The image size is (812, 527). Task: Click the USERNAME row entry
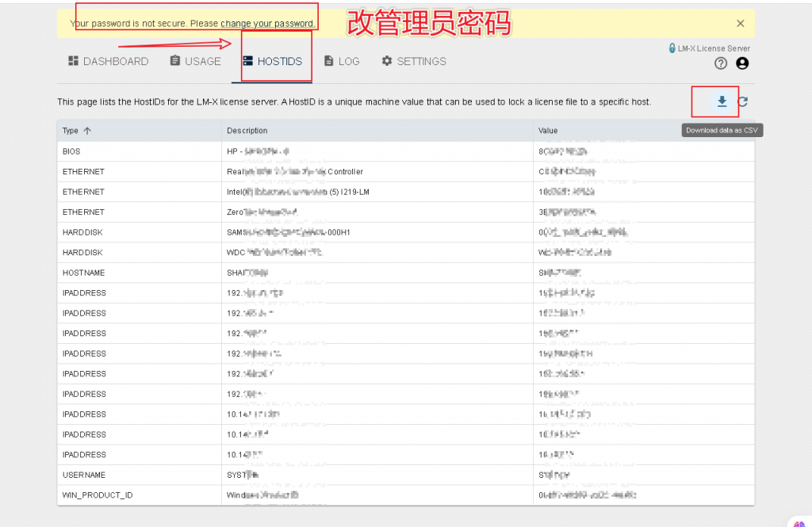coord(83,475)
